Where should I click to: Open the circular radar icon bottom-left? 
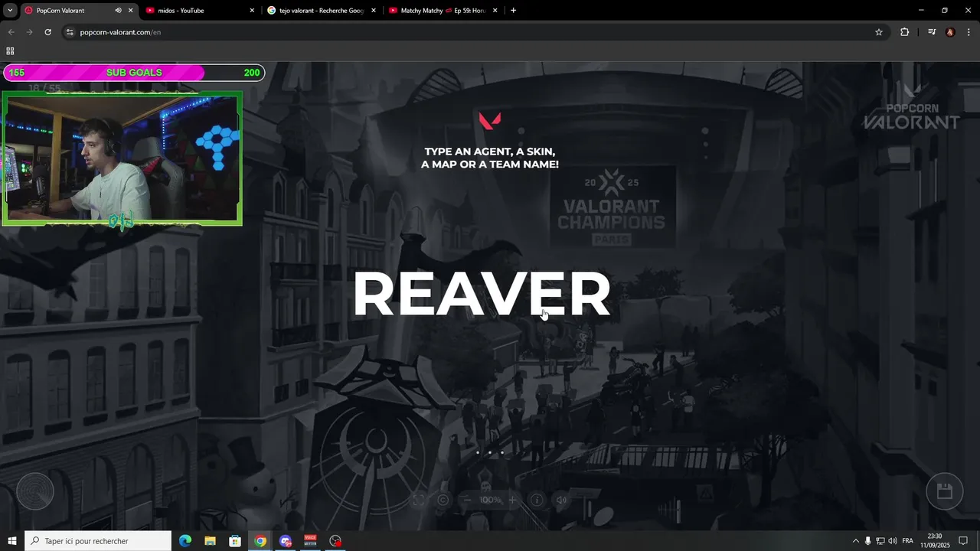(x=35, y=491)
